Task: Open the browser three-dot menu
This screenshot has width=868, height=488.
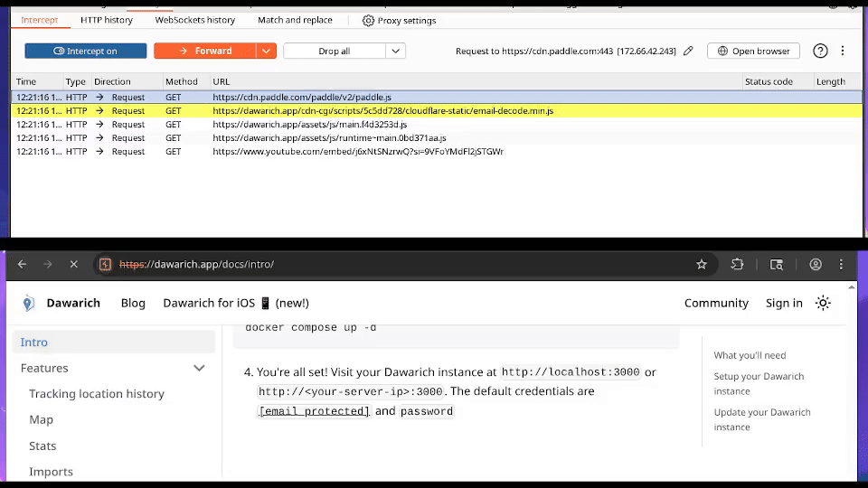Action: pos(841,265)
